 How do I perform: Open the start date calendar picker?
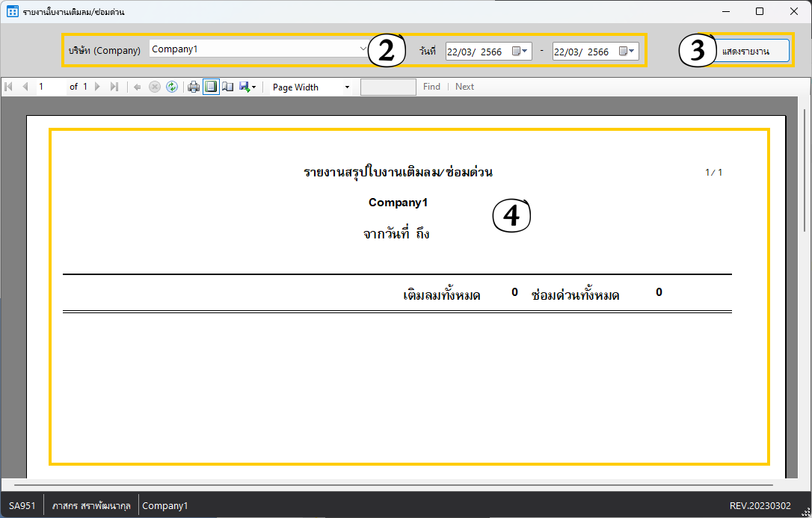click(520, 52)
